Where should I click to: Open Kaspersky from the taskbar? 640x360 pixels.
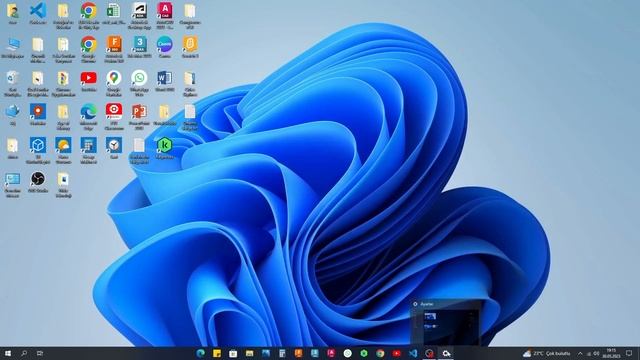[364, 353]
